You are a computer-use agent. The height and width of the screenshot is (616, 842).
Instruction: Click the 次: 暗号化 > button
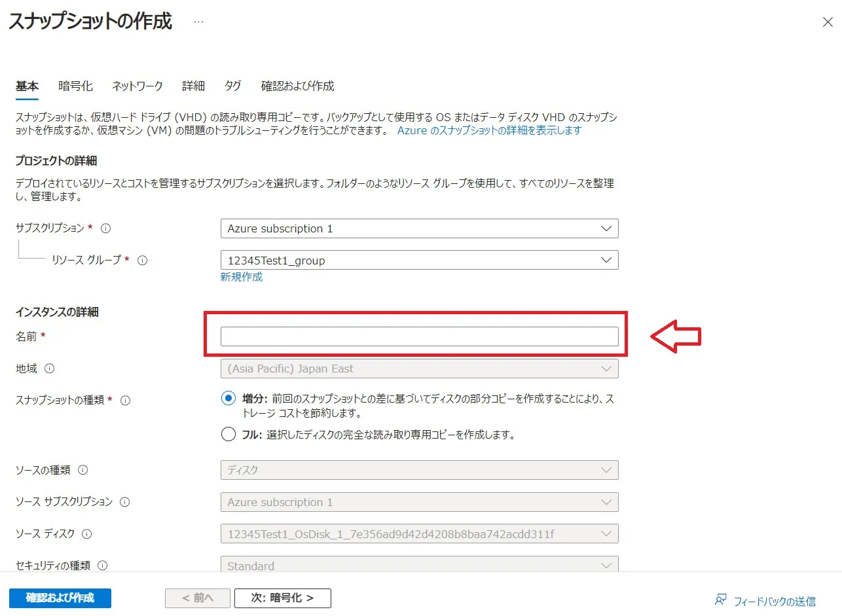click(x=283, y=598)
